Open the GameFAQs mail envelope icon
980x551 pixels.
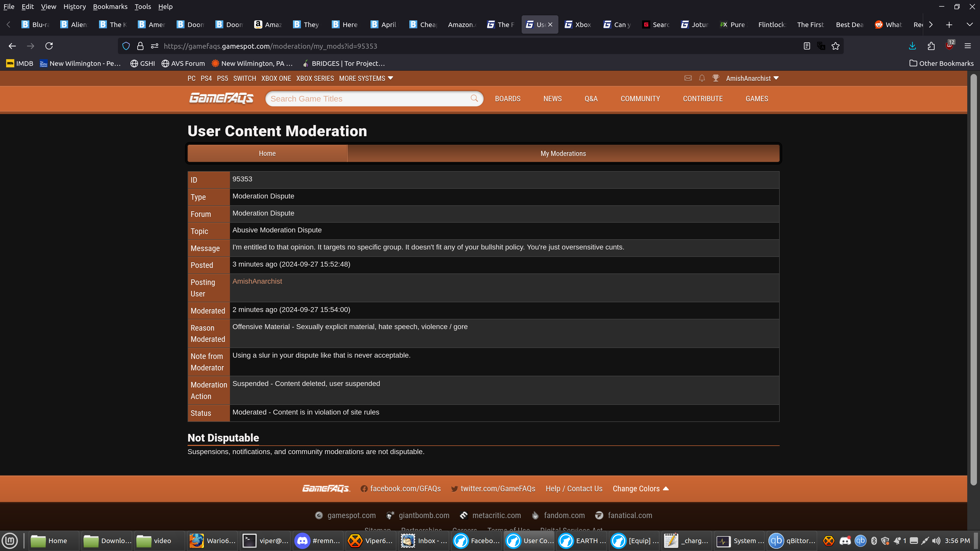click(x=688, y=78)
